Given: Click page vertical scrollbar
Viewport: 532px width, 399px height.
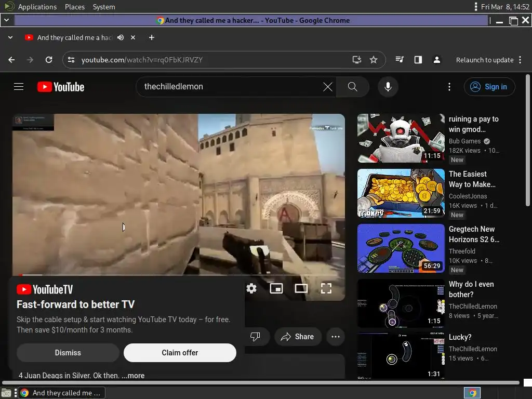Looking at the screenshot, I should click(x=528, y=140).
